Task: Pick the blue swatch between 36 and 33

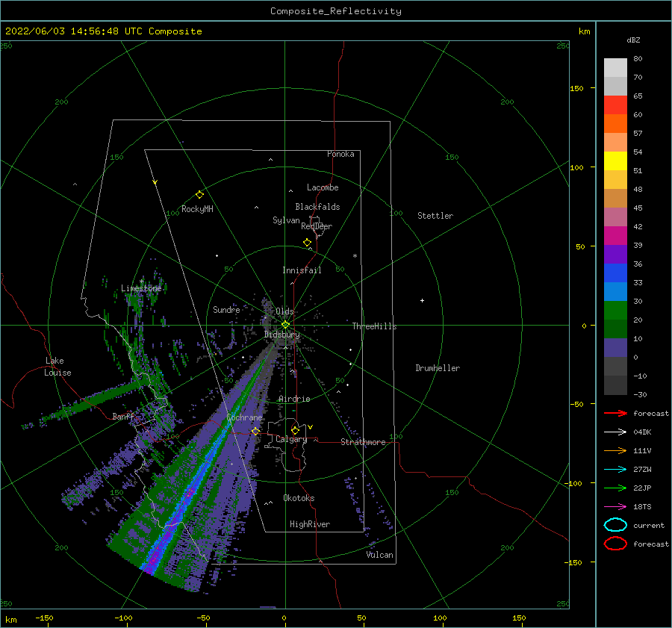Action: pos(615,273)
